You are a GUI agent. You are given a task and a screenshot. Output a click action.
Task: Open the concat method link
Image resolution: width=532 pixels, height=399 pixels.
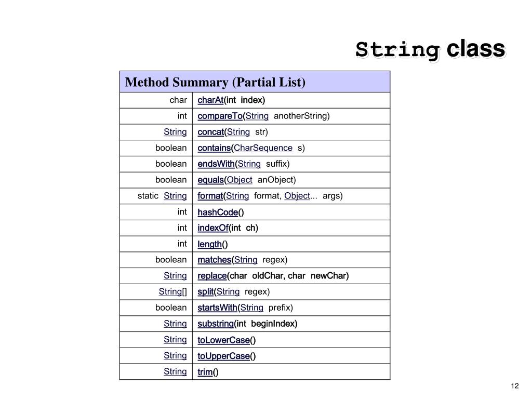[x=211, y=132]
